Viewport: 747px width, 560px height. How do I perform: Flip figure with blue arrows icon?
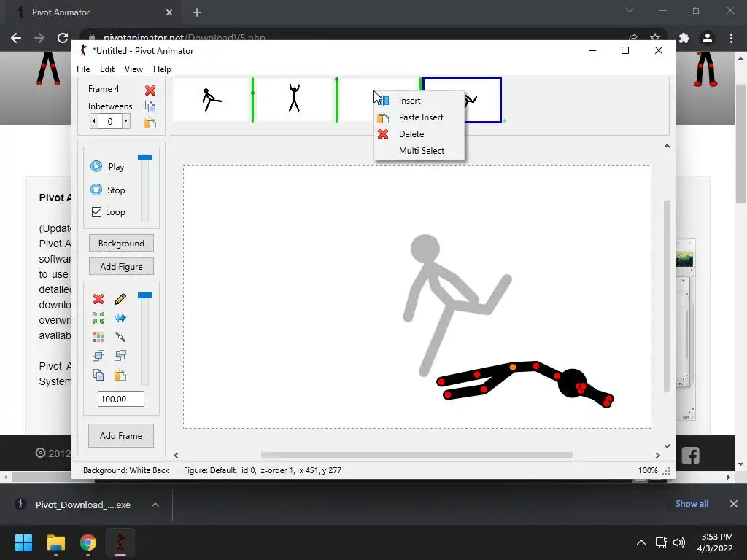(x=120, y=318)
